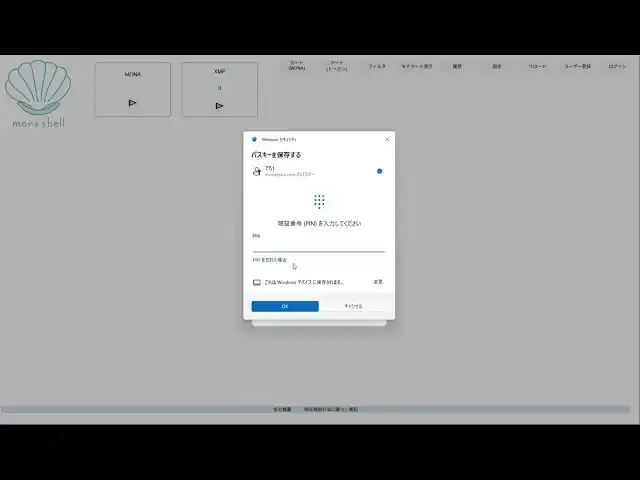Click the blue dot beside the account

point(379,171)
